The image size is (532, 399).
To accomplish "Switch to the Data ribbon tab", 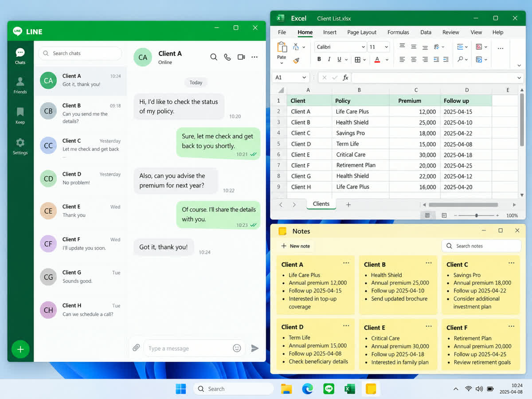I will 426,32.
